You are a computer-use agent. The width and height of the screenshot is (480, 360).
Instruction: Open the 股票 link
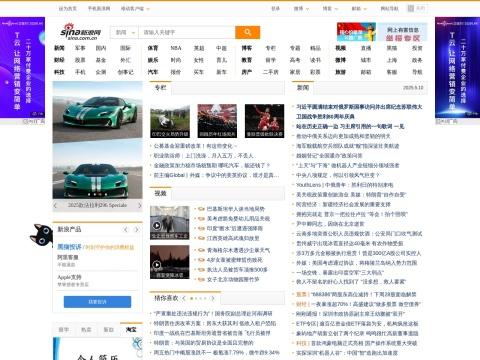click(80, 60)
